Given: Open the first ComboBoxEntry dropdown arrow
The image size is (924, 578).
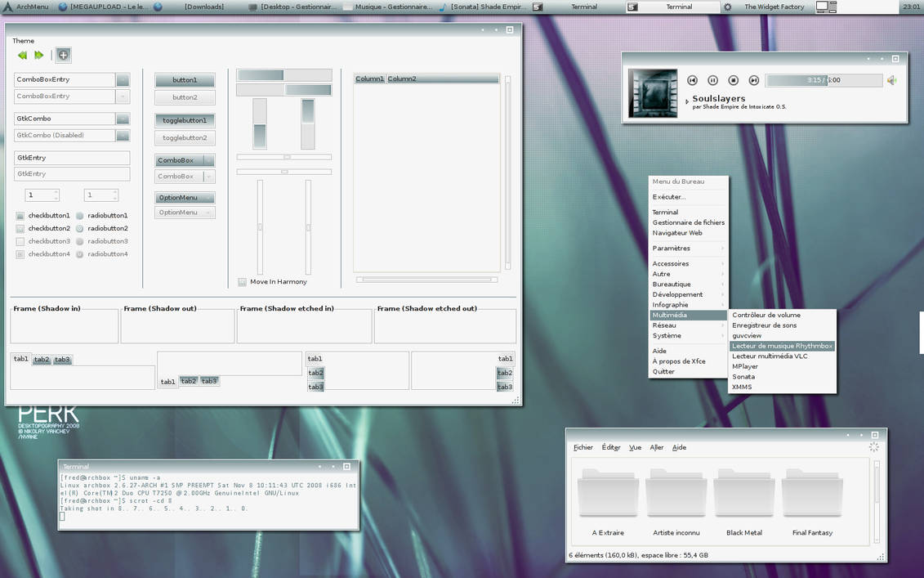Looking at the screenshot, I should coord(123,80).
